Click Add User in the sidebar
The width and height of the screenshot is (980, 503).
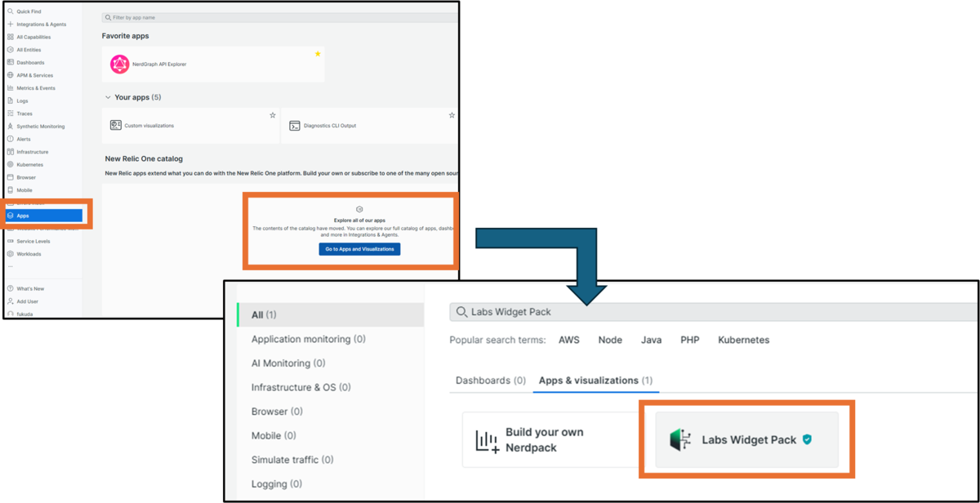(27, 301)
